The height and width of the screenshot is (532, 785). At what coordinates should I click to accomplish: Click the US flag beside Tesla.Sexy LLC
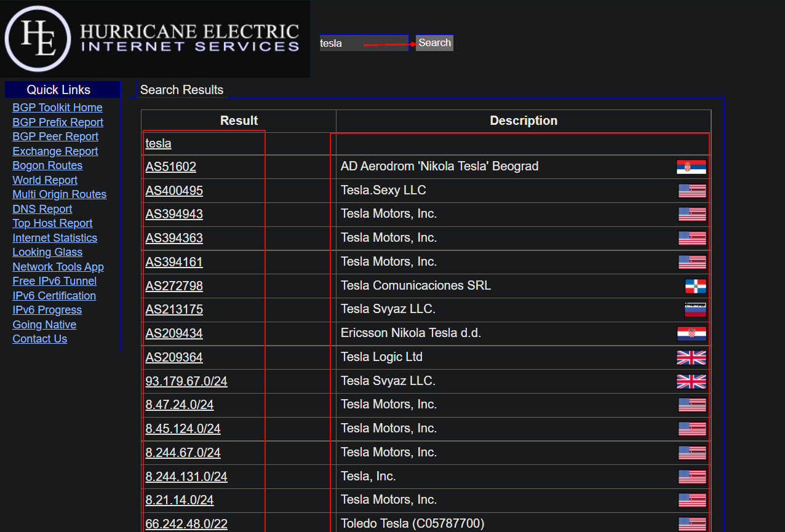coord(691,191)
